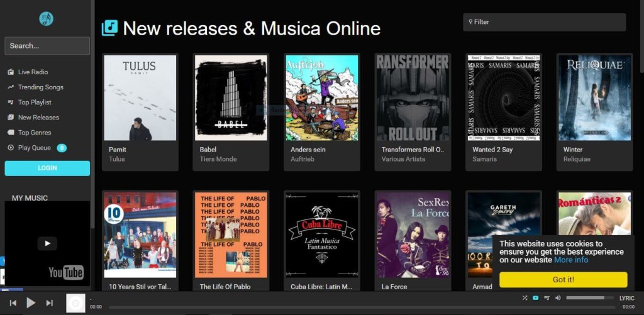Image resolution: width=644 pixels, height=315 pixels.
Task: Open the Románticas 2 album cover
Action: tap(595, 214)
